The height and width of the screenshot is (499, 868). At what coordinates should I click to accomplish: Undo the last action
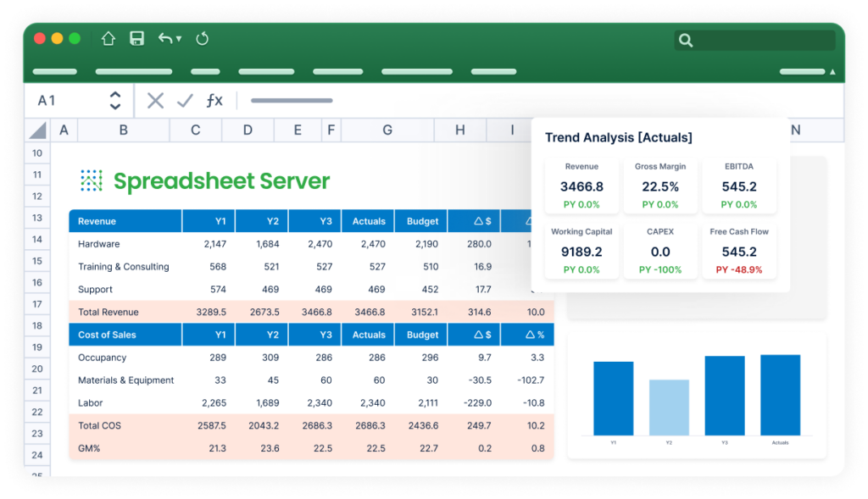[x=164, y=38]
